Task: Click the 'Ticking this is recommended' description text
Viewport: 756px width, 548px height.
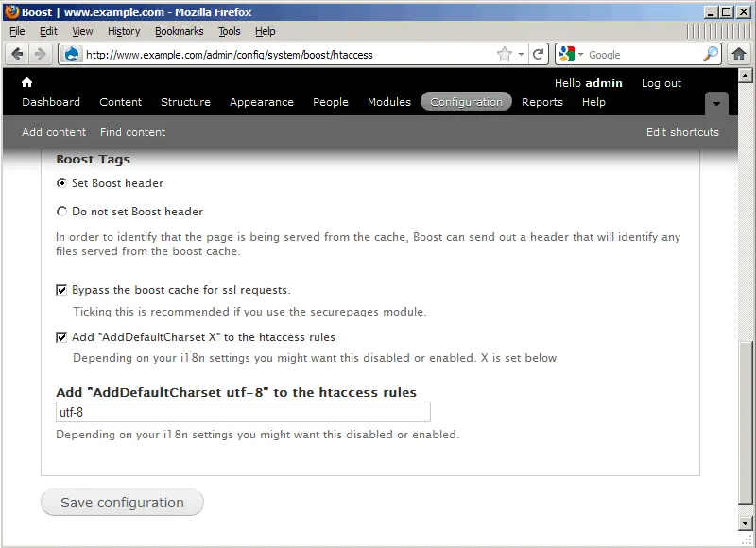Action: [249, 312]
